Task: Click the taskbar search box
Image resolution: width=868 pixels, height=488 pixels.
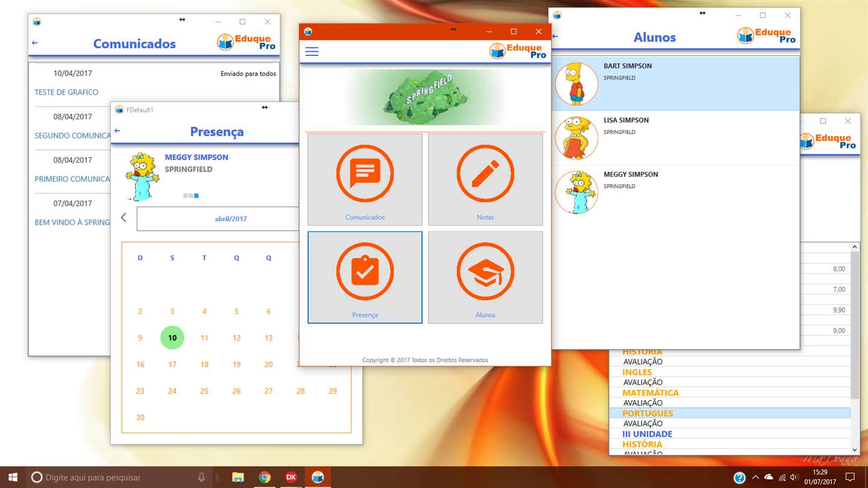Action: (118, 477)
